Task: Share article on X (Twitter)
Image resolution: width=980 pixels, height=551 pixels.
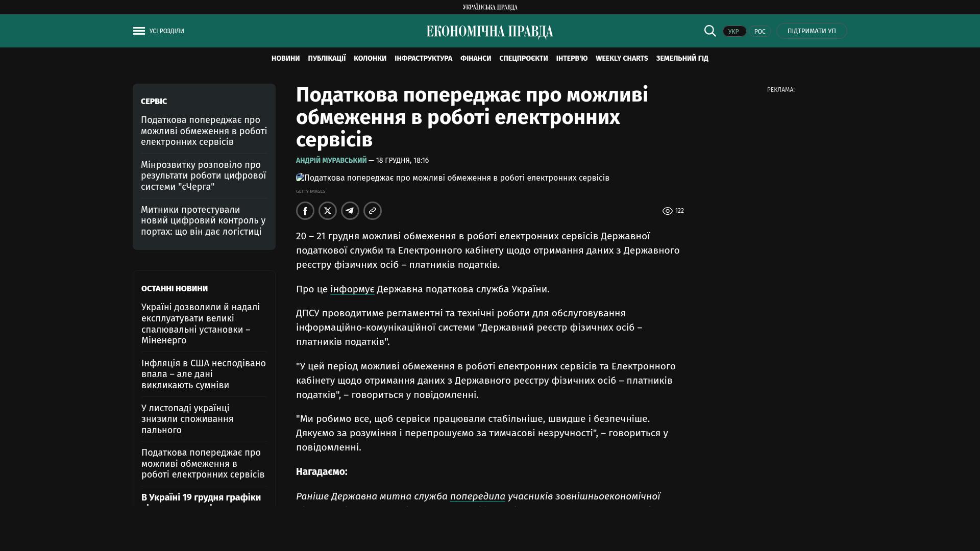Action: 328,211
